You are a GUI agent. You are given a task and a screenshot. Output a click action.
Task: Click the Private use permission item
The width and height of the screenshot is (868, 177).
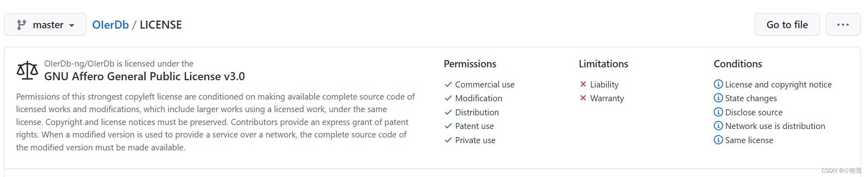(x=475, y=140)
